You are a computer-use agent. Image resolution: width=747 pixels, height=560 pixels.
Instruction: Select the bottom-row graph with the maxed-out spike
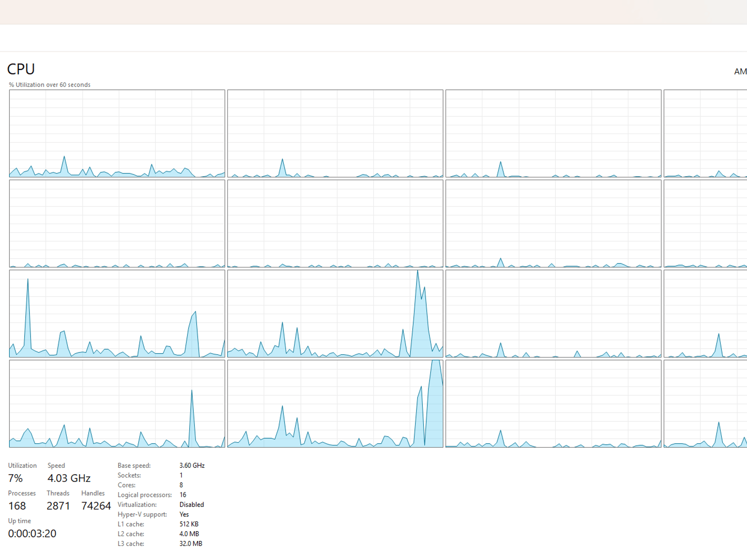tap(335, 404)
